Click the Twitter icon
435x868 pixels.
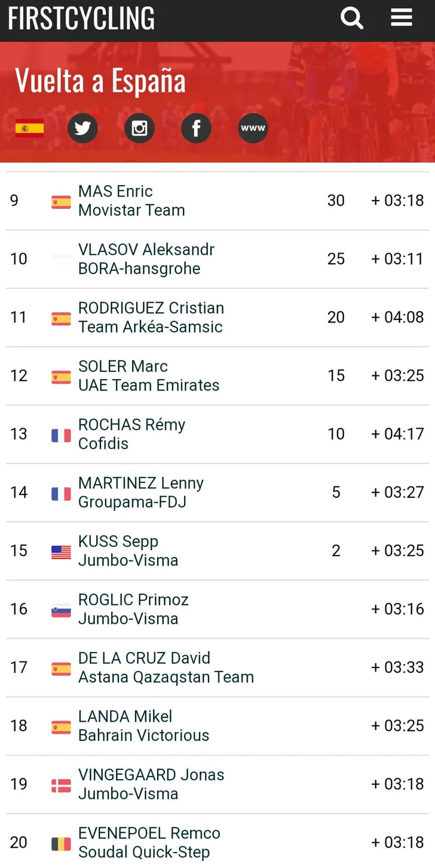(x=82, y=128)
